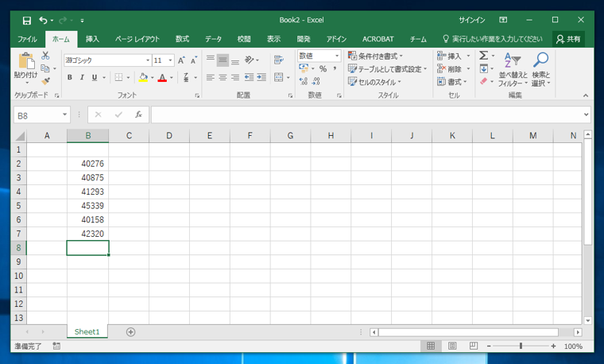Image resolution: width=604 pixels, height=364 pixels.
Task: Collapse the ribbon with the chevron
Action: tap(586, 95)
